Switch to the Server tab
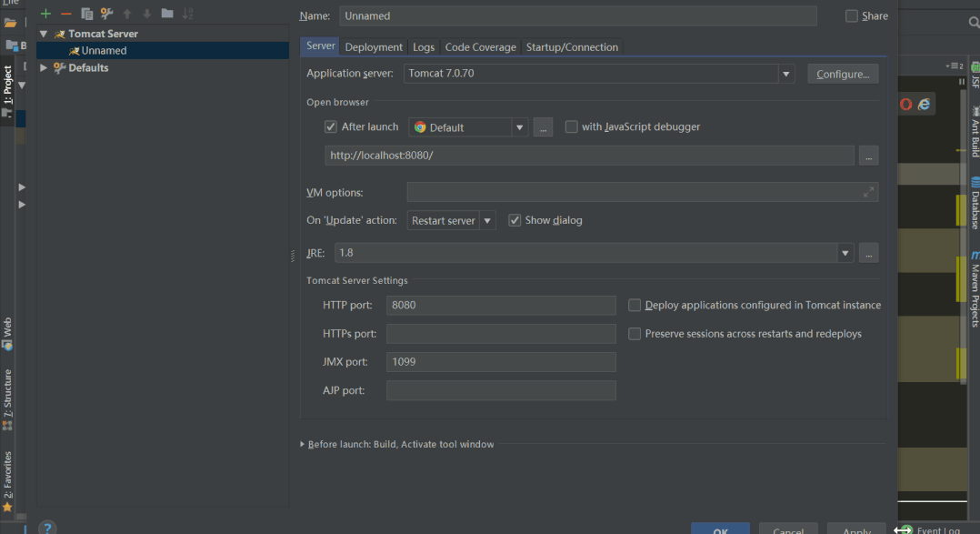This screenshot has width=980, height=534. click(x=321, y=46)
